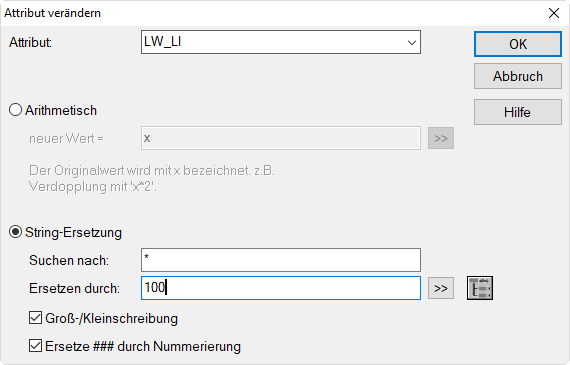Image resolution: width=570 pixels, height=365 pixels.
Task: Click the Suchen nach label
Action: (x=69, y=260)
